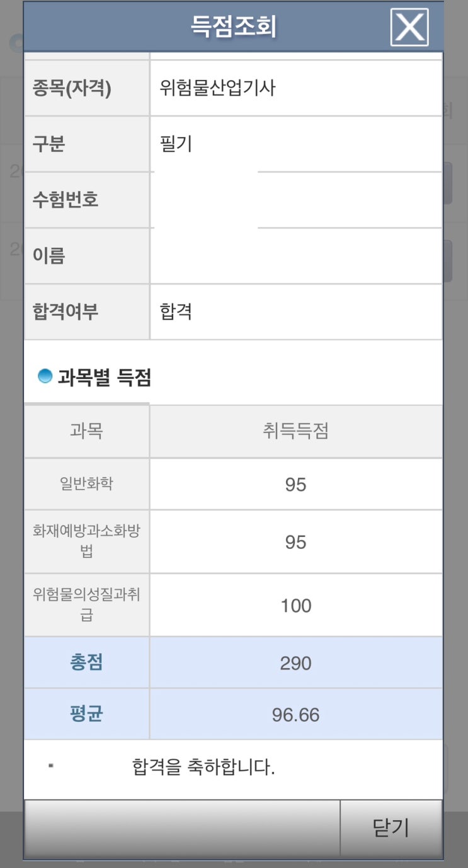The height and width of the screenshot is (868, 468).
Task: Select the 종목(자격) label cell
Action: pyautogui.click(x=72, y=88)
